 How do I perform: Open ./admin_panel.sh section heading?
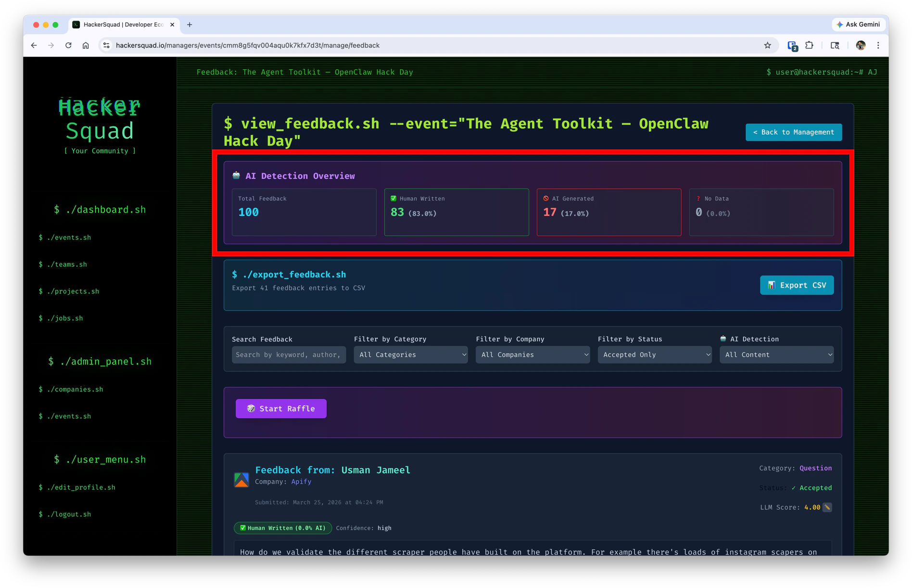click(100, 362)
